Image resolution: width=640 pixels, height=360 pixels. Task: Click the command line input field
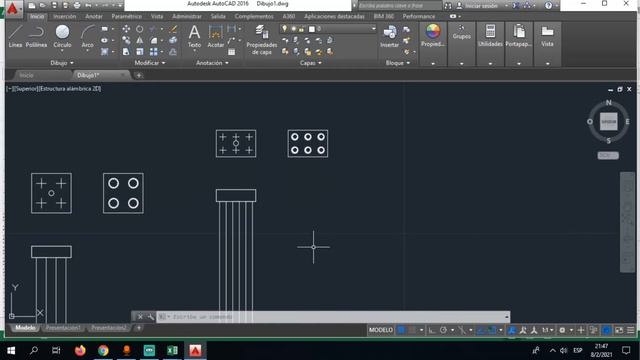point(333,317)
